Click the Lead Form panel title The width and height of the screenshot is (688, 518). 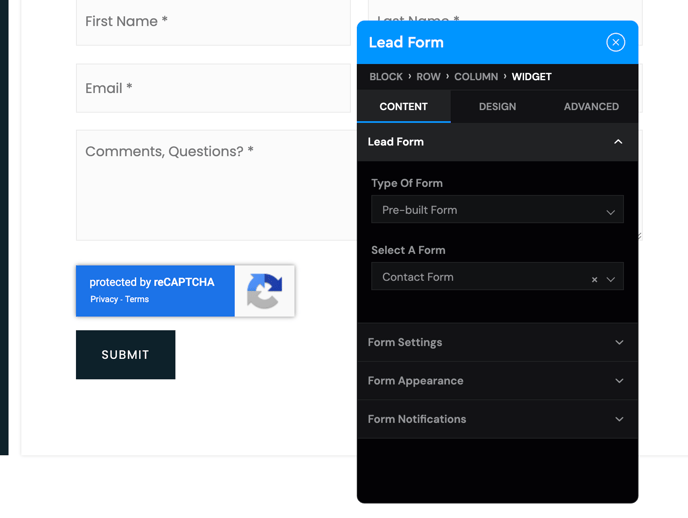[406, 43]
